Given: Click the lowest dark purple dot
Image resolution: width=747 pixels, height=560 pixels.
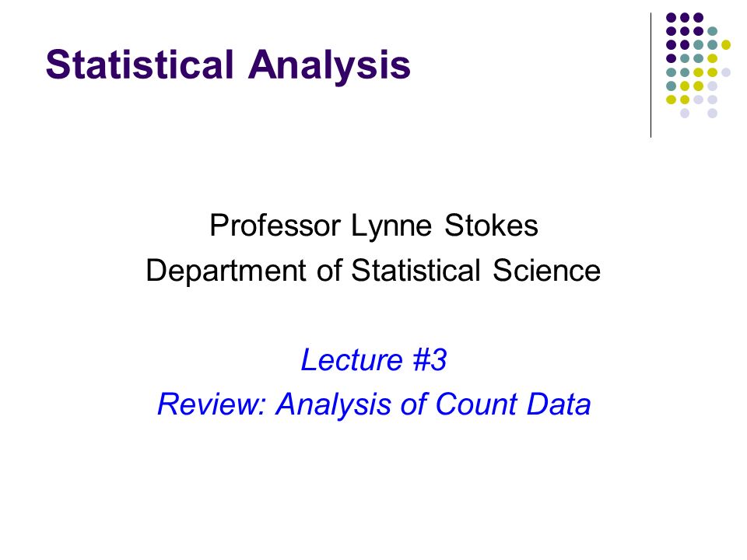Looking at the screenshot, I should pos(671,58).
